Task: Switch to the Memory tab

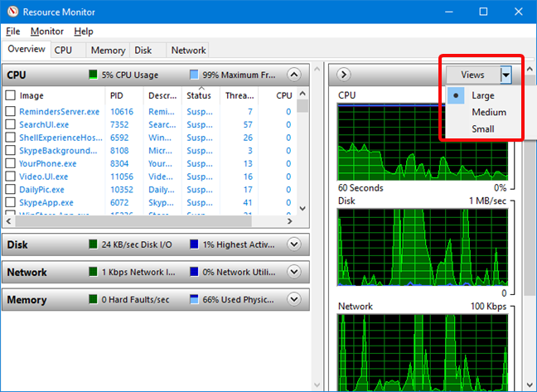Action: tap(108, 50)
